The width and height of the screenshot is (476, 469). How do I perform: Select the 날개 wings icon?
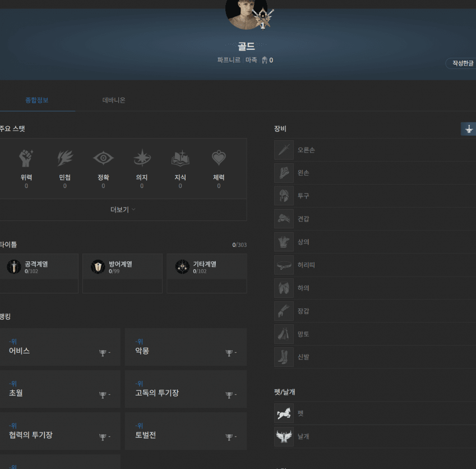(284, 436)
